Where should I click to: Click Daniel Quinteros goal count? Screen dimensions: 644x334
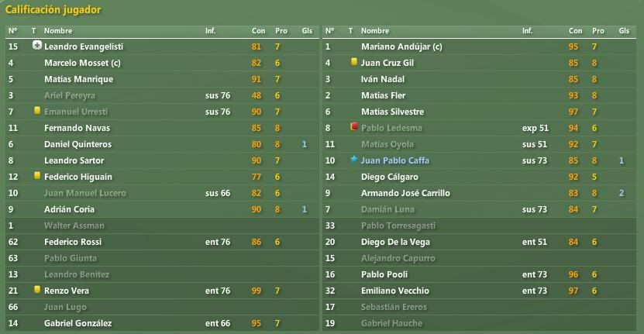305,144
